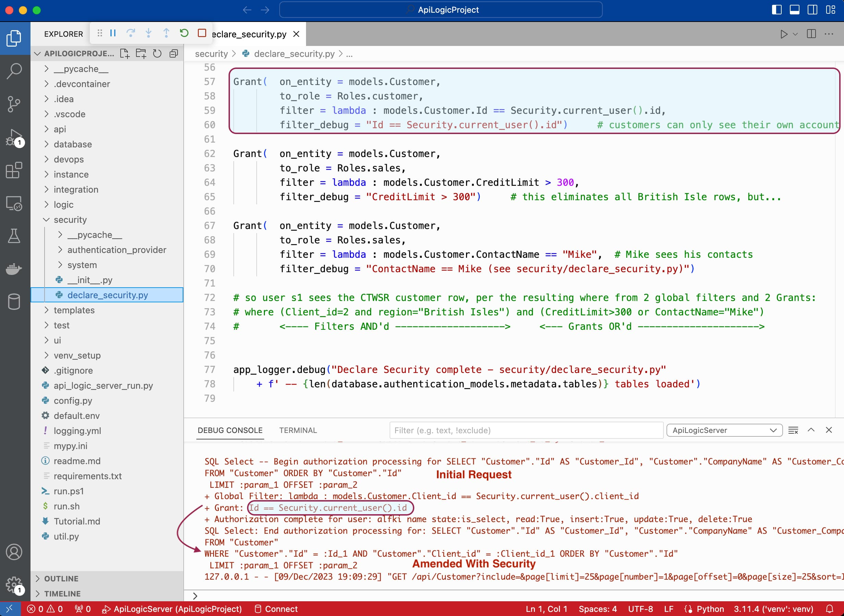Viewport: 844px width, 616px height.
Task: Click the ApiLogicProject command center search
Action: pyautogui.click(x=441, y=10)
